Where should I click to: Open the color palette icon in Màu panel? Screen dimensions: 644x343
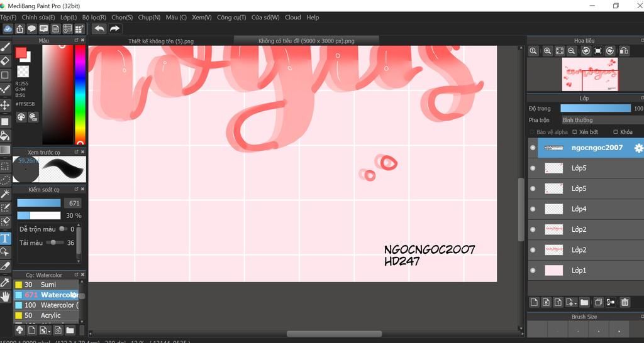click(x=21, y=117)
